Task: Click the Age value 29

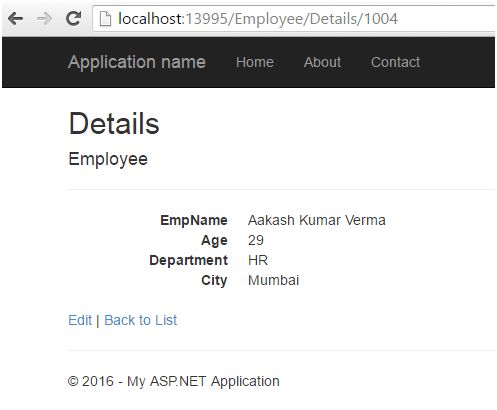Action: [256, 240]
